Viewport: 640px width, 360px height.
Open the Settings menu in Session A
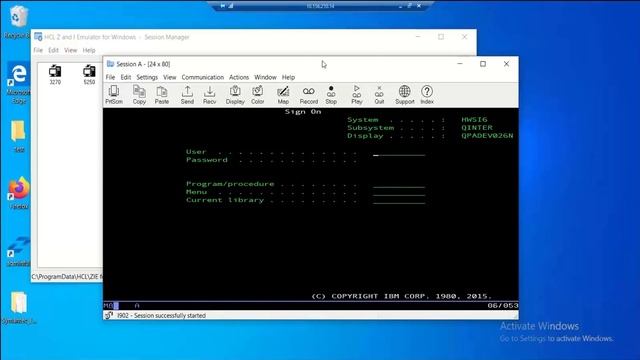pos(147,77)
